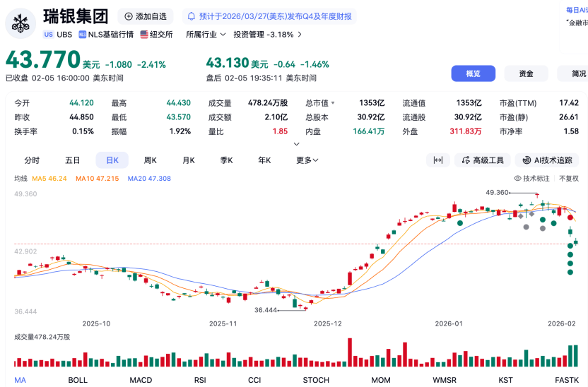Viewport: 588px width, 387px height.
Task: Click the US flag 纽交所 exchange badge
Action: 156,34
